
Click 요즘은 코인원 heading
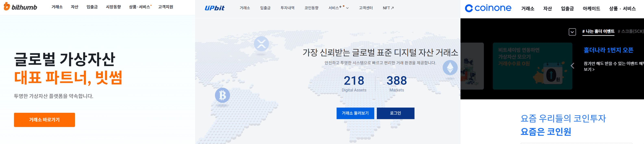pyautogui.click(x=546, y=131)
